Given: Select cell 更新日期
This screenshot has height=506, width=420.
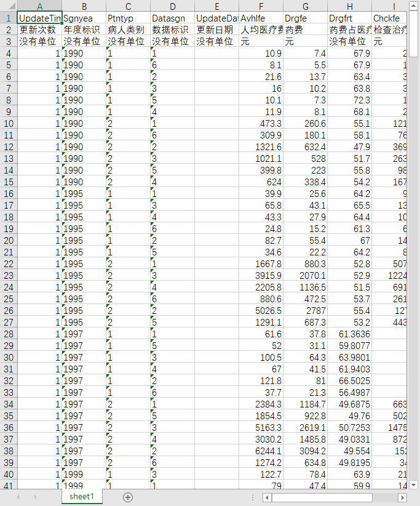Looking at the screenshot, I should tap(217, 30).
